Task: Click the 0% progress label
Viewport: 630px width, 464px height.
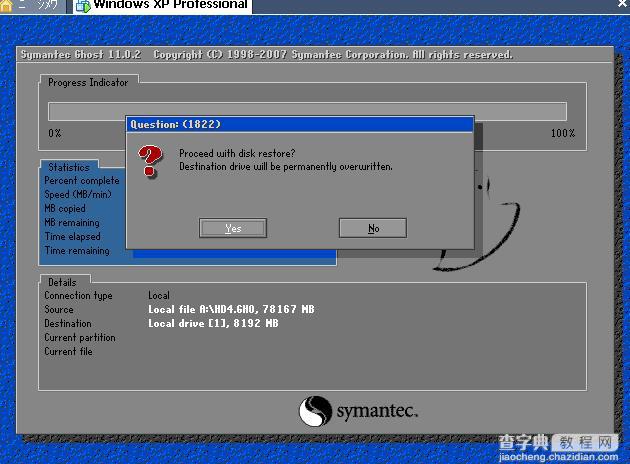Action: 55,133
